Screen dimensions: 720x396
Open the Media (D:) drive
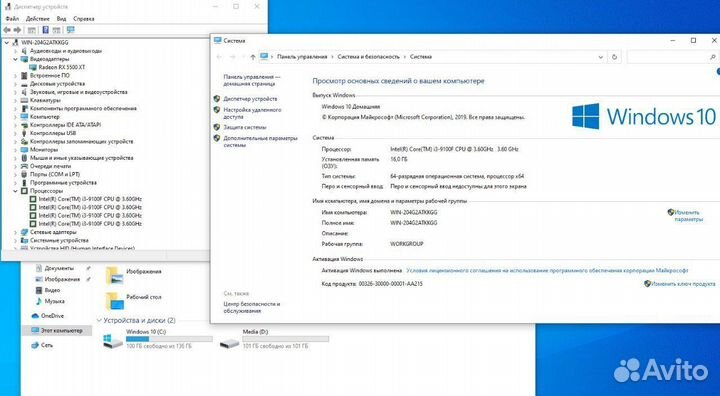[x=274, y=339]
